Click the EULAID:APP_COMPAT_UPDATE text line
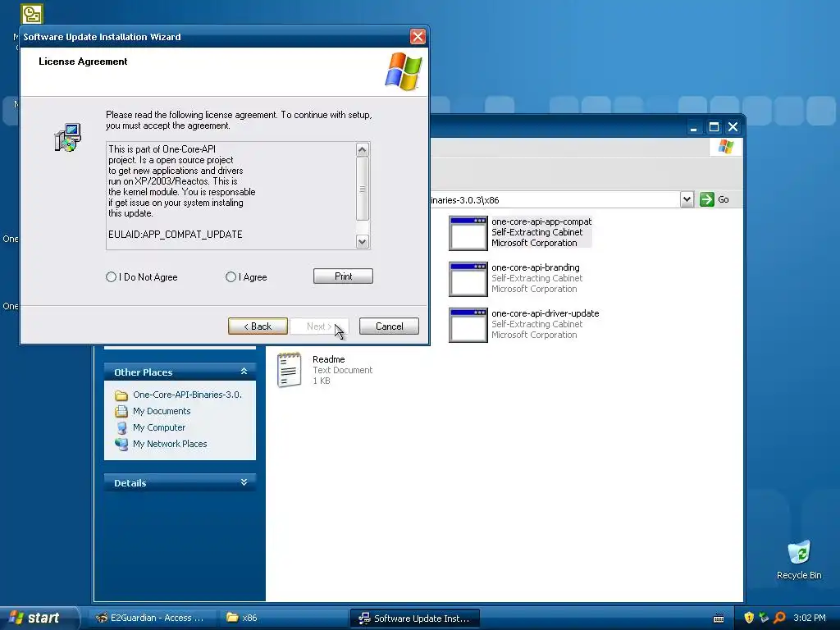The image size is (840, 630). click(x=176, y=234)
